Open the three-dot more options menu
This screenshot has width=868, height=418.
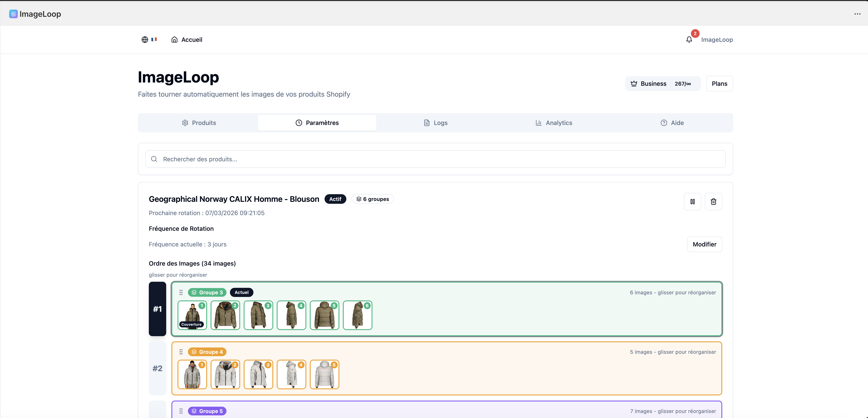click(x=857, y=14)
